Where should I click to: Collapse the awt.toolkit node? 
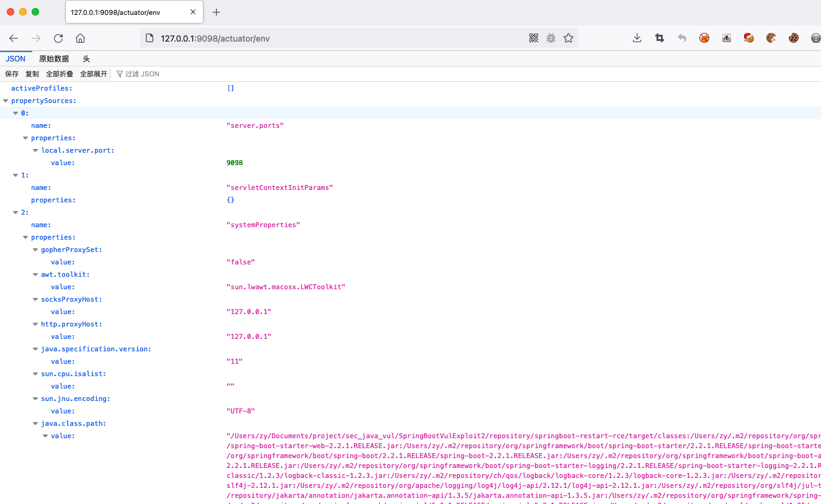pos(35,274)
